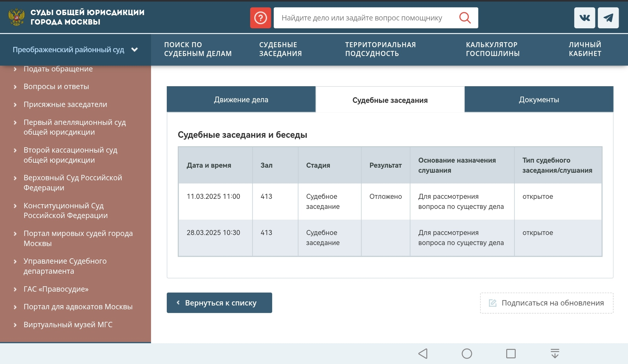Open Калькулятор госпошлины menu item
This screenshot has width=628, height=364.
click(493, 49)
